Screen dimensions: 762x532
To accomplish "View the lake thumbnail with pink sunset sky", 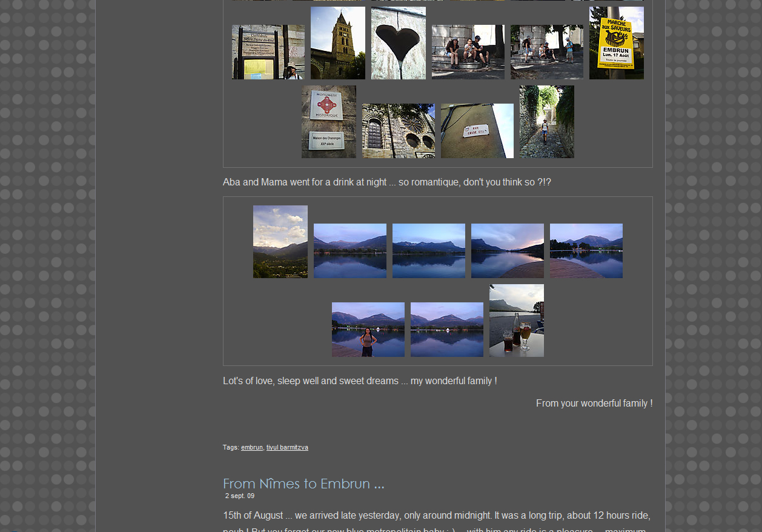I will click(x=507, y=251).
